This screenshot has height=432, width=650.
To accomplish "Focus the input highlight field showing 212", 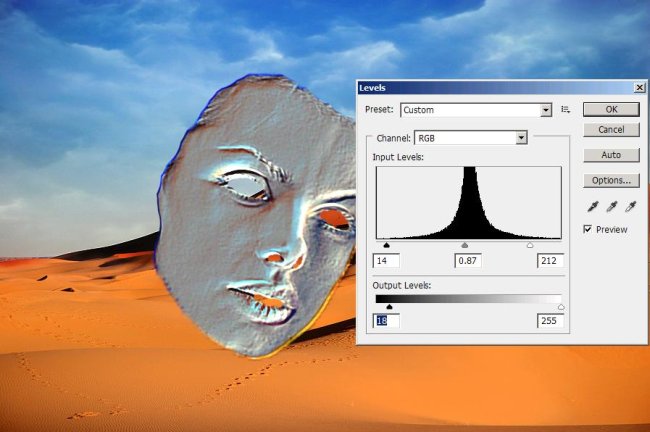I will [549, 261].
